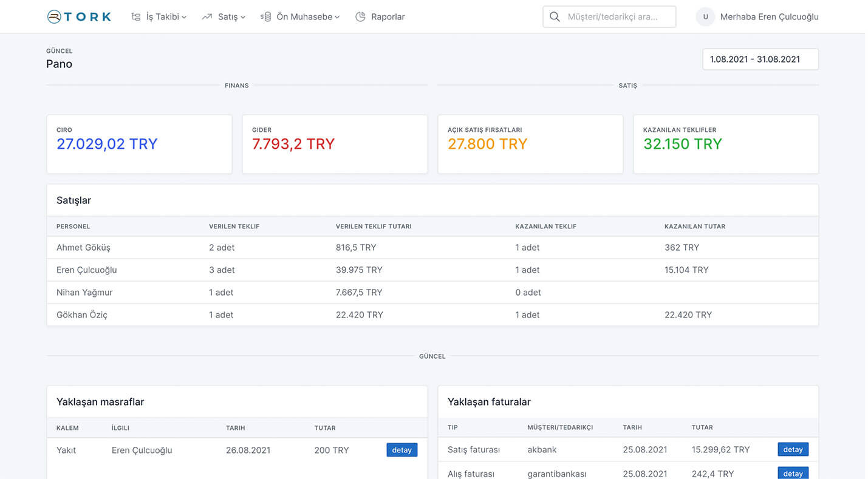
Task: Click the İş Takibi hierarchy icon
Action: [136, 17]
